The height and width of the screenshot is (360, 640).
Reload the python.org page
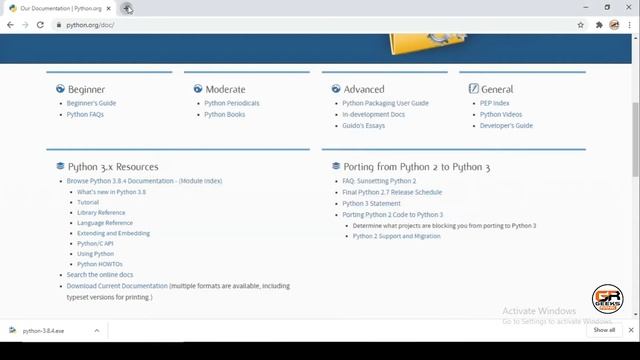pyautogui.click(x=40, y=25)
